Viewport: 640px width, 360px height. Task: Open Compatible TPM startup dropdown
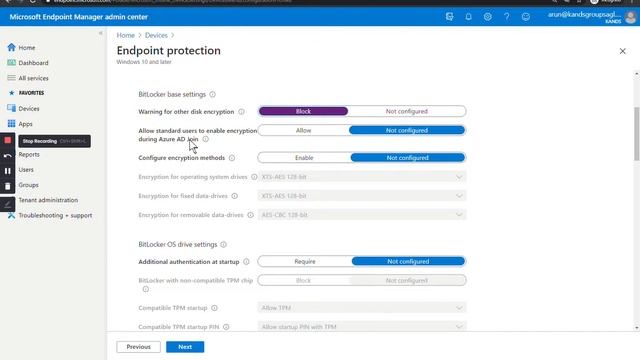[x=362, y=308]
